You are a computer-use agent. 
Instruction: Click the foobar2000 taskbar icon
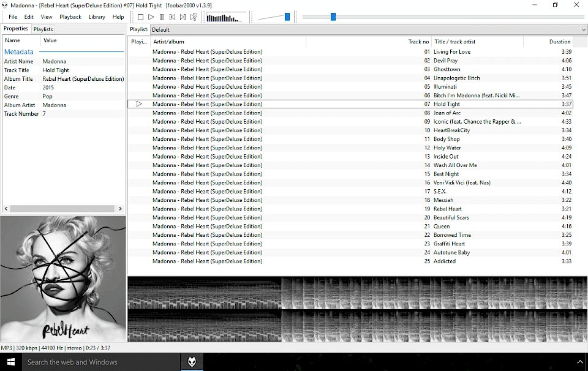[192, 362]
